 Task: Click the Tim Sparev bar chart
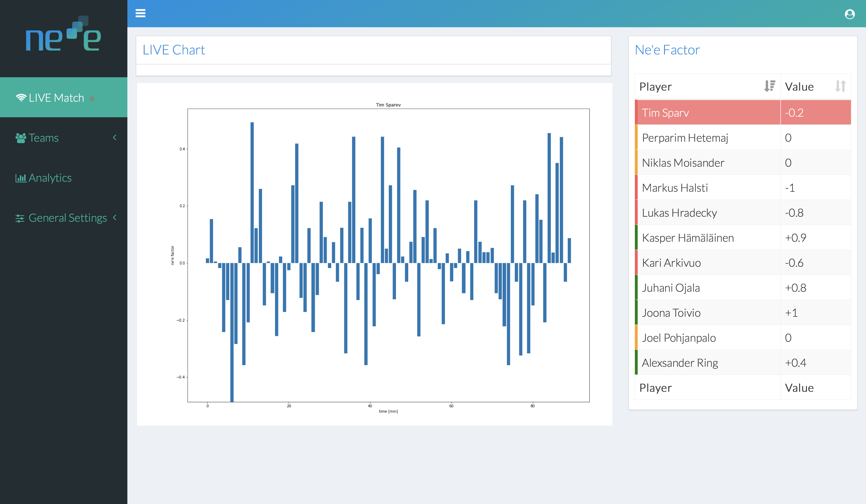[388, 255]
